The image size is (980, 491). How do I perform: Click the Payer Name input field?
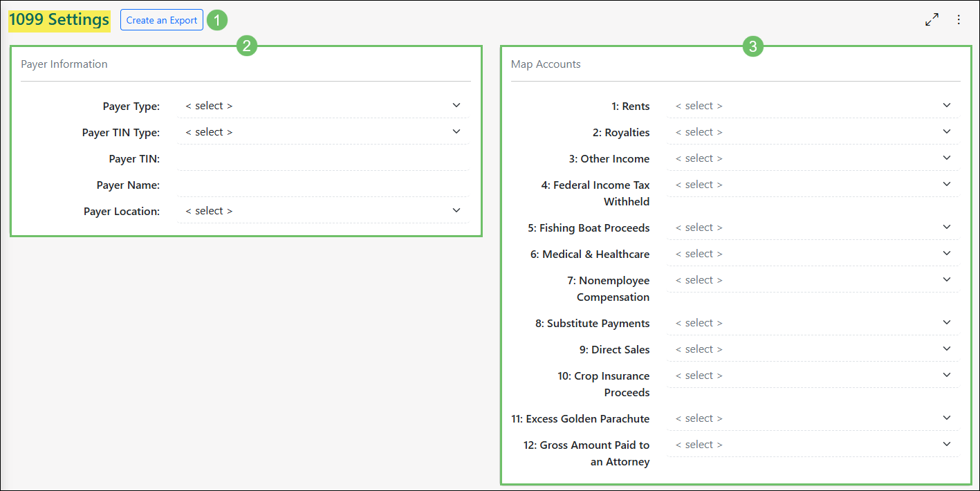323,185
